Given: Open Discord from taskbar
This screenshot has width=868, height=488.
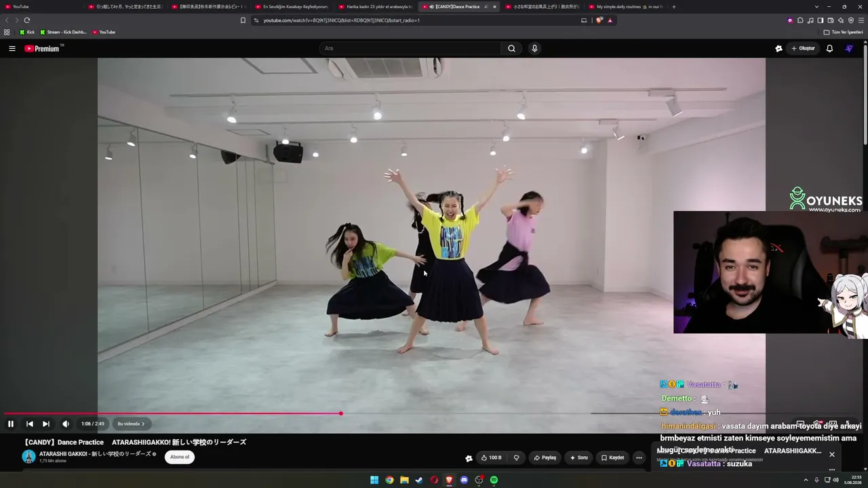Looking at the screenshot, I should (464, 480).
